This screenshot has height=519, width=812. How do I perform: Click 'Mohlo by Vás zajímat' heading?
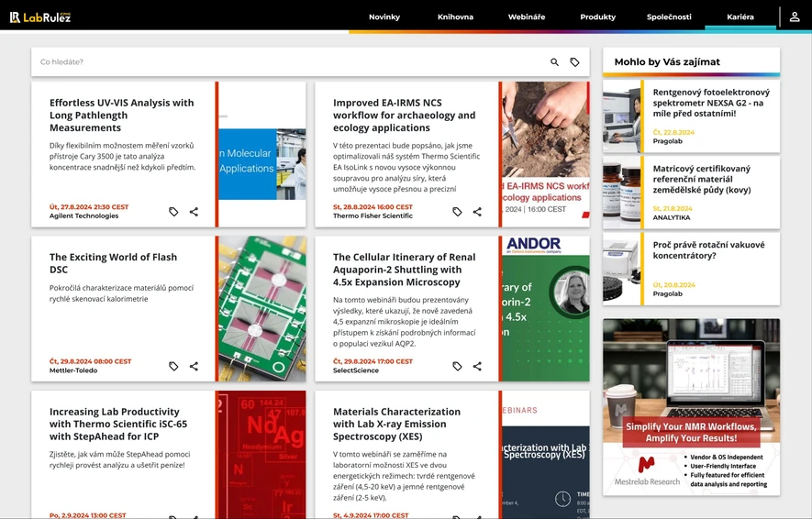click(667, 62)
